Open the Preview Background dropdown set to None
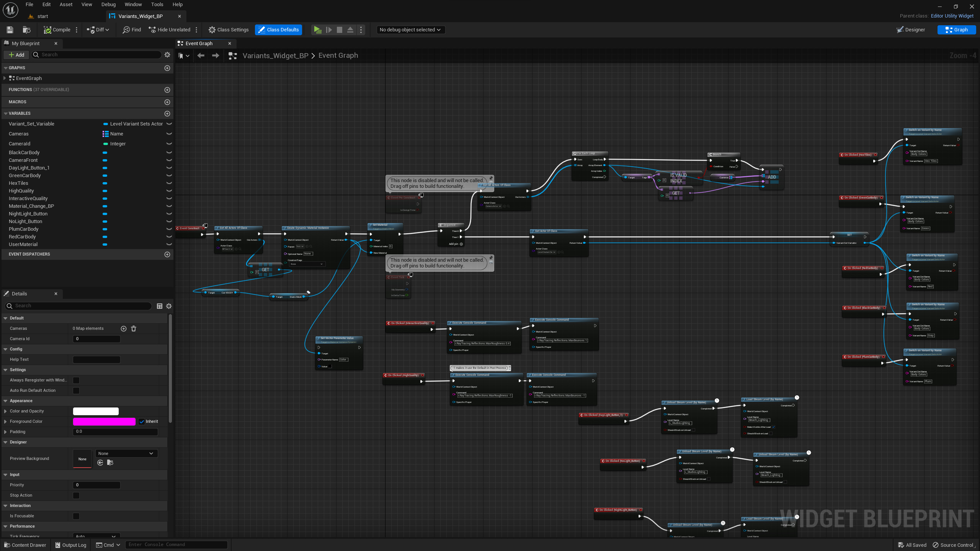 (x=126, y=453)
